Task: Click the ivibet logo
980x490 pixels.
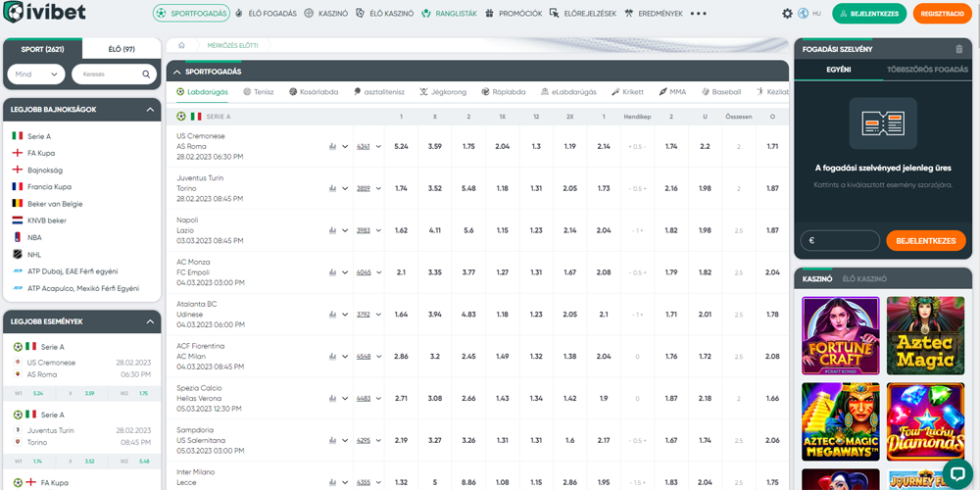Action: click(x=46, y=14)
